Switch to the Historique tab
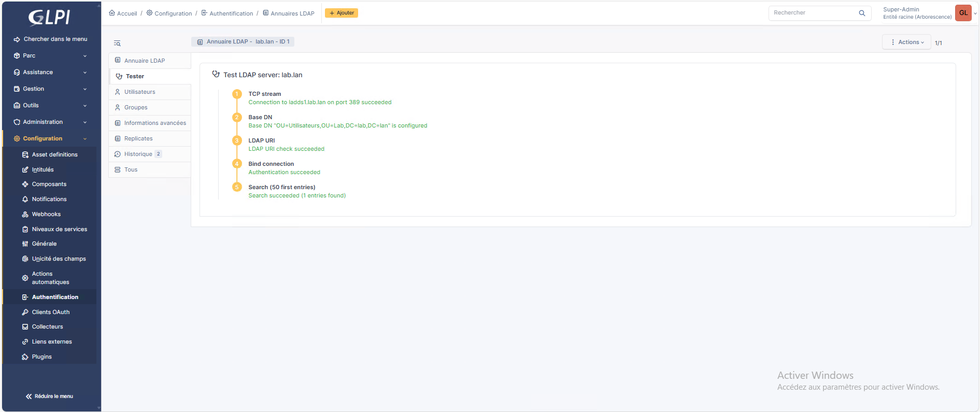 [138, 154]
